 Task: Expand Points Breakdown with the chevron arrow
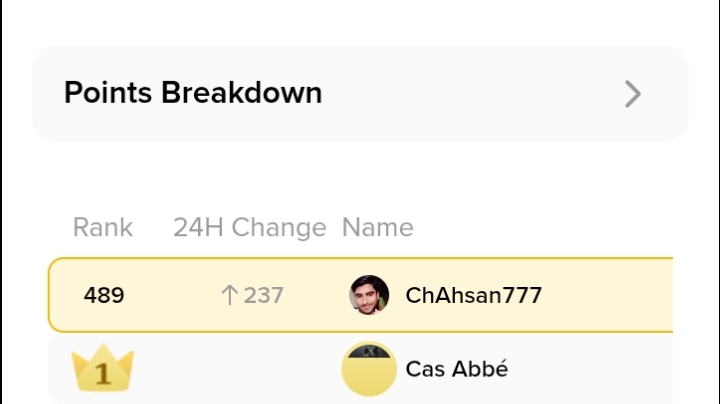tap(632, 94)
